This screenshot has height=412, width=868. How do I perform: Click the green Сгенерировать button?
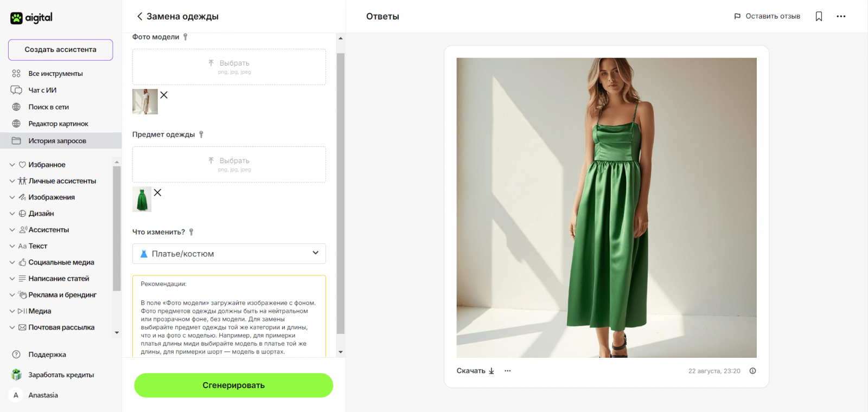[233, 385]
